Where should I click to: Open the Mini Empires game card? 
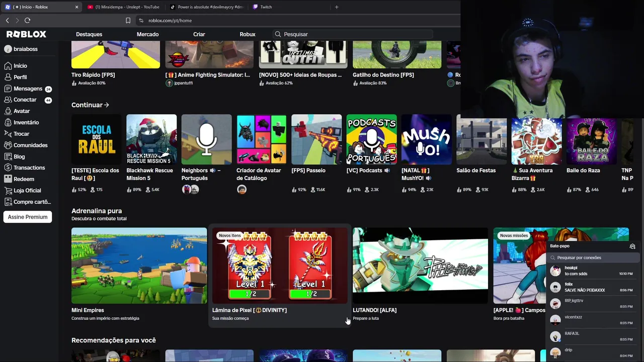click(x=139, y=275)
